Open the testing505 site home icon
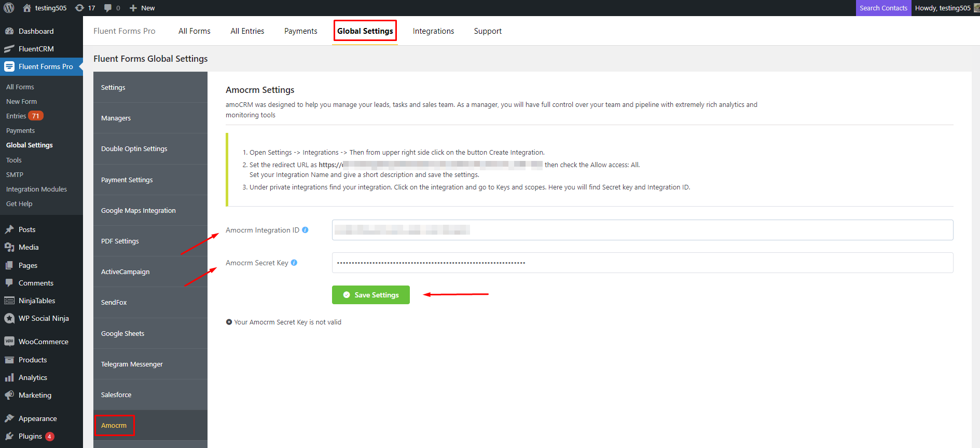The image size is (980, 448). [27, 8]
